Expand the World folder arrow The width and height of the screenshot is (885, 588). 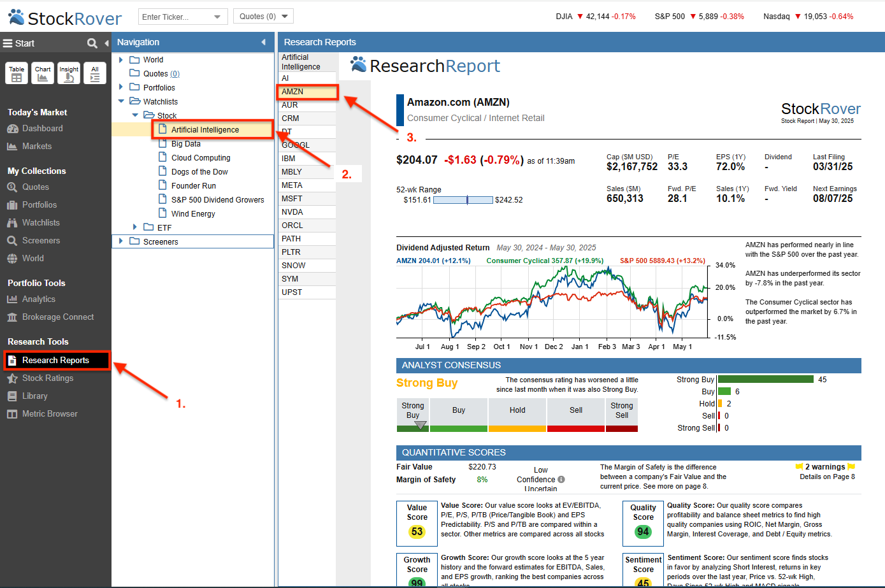pyautogui.click(x=121, y=60)
